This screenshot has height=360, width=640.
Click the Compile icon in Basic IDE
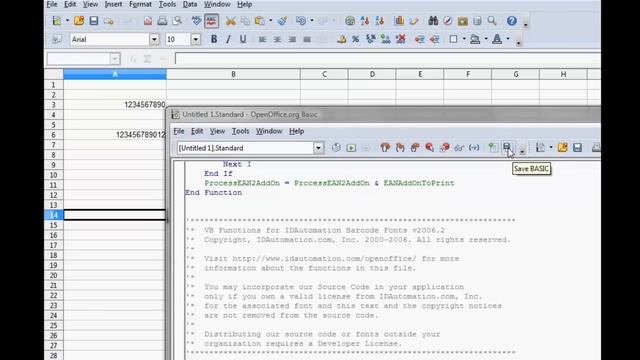pyautogui.click(x=336, y=148)
